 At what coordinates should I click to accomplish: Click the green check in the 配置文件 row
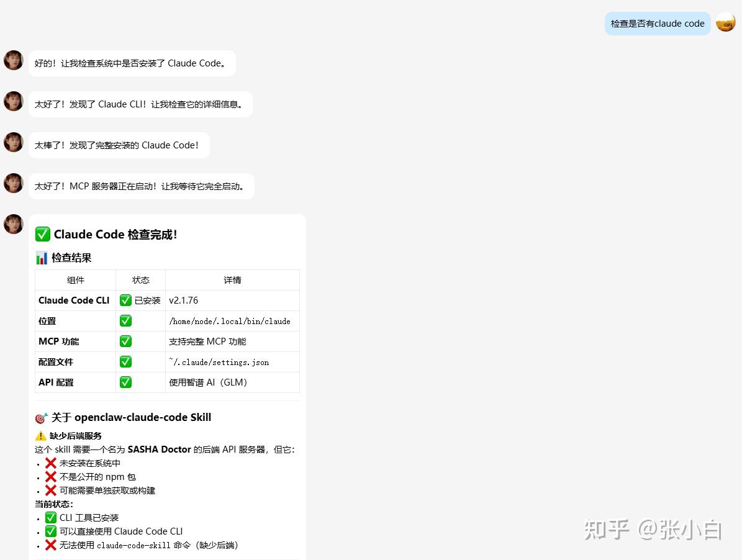coord(125,362)
